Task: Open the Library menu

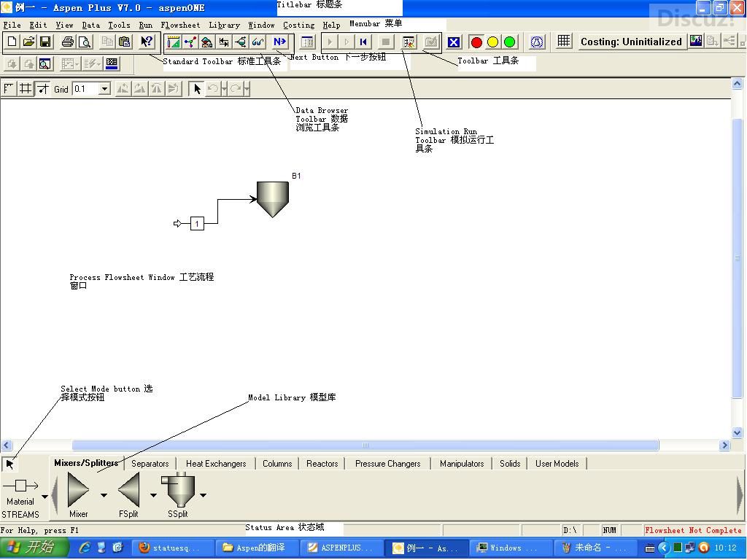Action: point(225,26)
